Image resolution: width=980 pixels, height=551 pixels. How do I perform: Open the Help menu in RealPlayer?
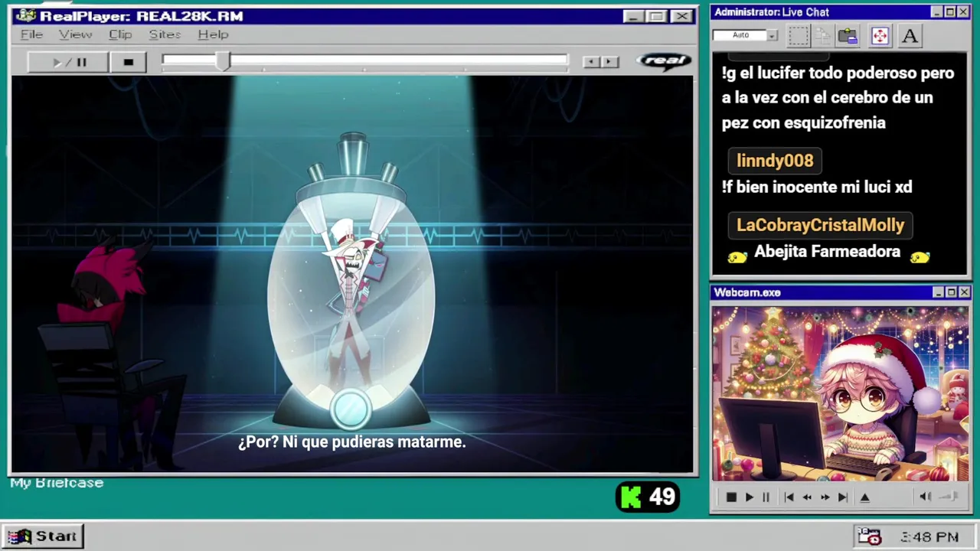click(x=213, y=34)
